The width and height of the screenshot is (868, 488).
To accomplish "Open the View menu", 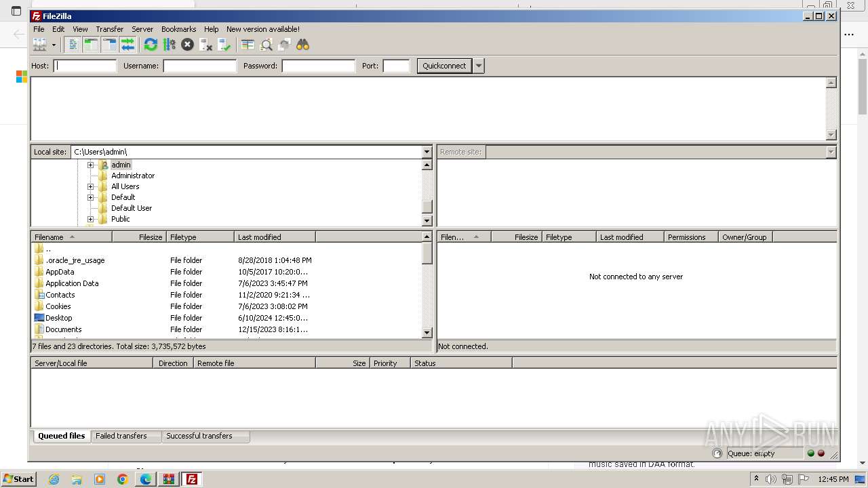I will click(80, 29).
